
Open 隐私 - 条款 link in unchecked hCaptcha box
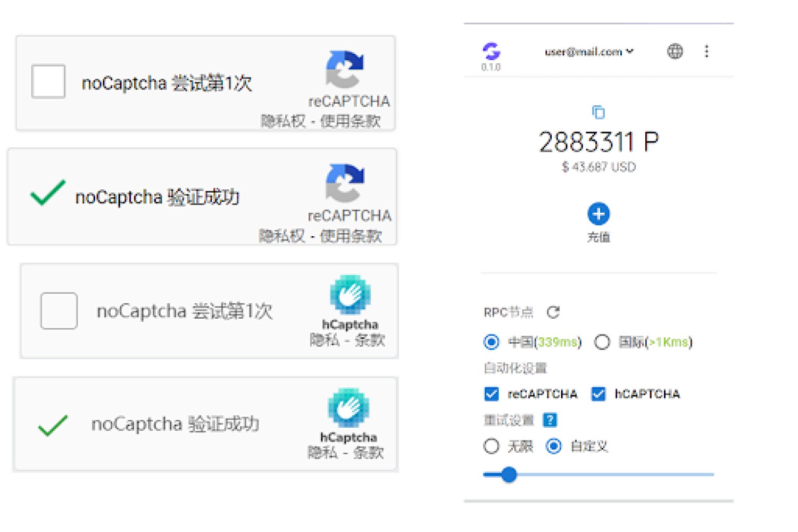point(347,339)
